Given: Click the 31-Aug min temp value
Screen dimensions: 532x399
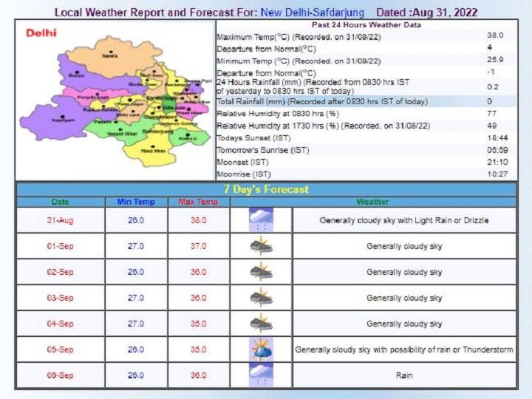Looking at the screenshot, I should [x=136, y=220].
